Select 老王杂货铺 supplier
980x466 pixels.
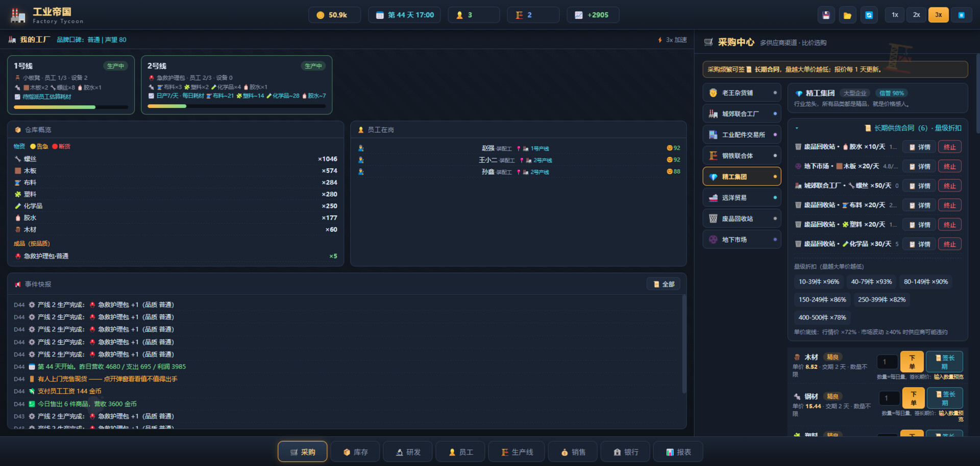(742, 93)
